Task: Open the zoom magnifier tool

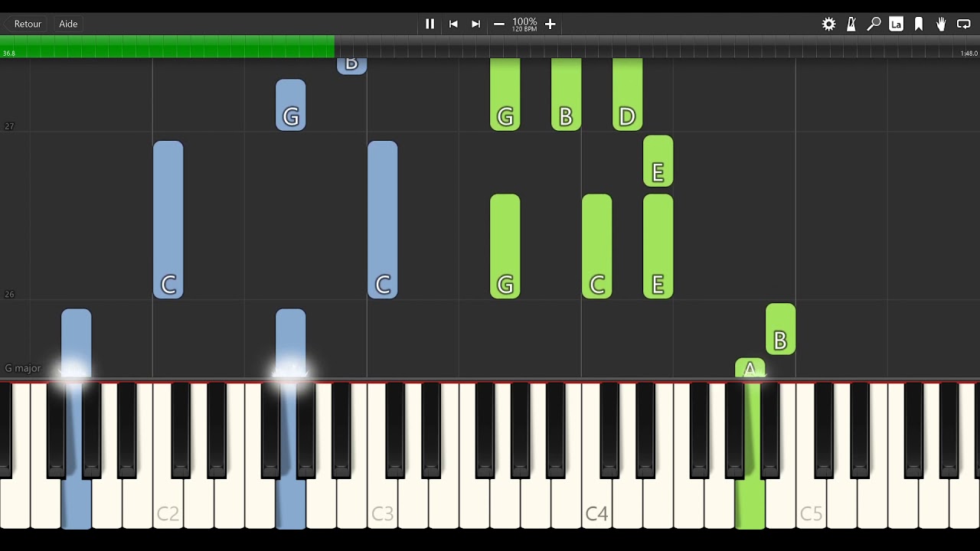Action: 874,24
